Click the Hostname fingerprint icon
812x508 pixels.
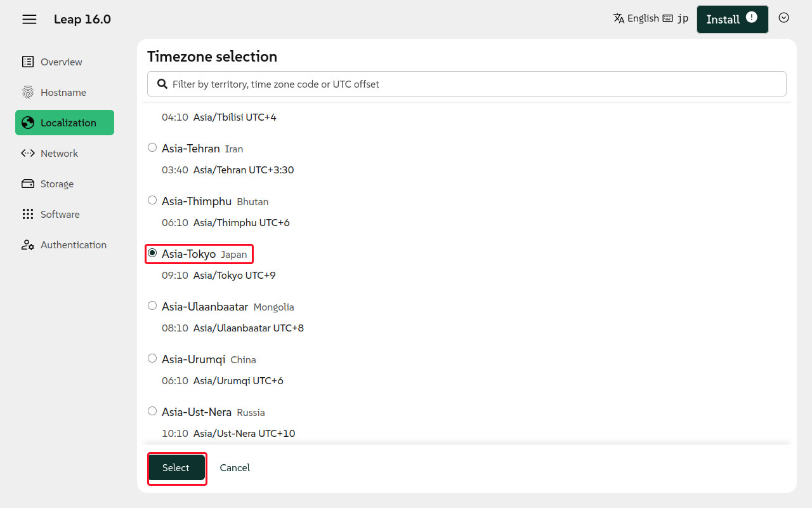[x=28, y=92]
